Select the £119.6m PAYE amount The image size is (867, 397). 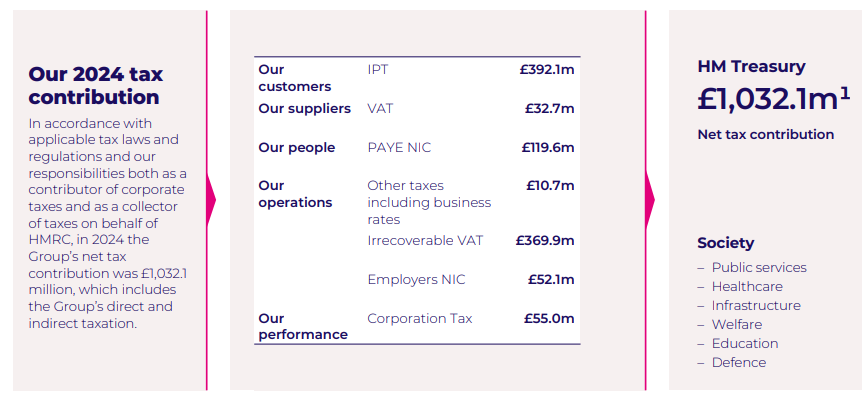coord(548,148)
